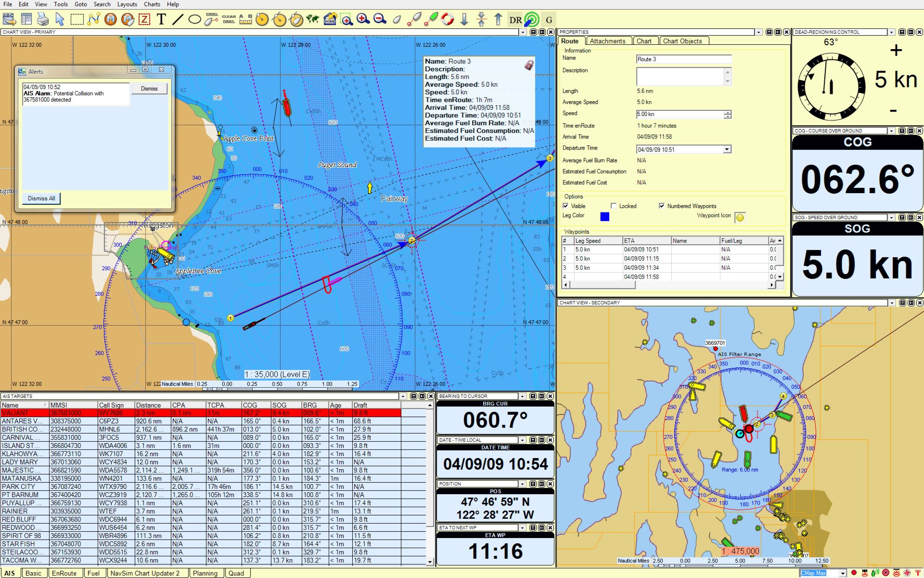Open the Charts menu
The width and height of the screenshot is (924, 578).
(x=152, y=4)
